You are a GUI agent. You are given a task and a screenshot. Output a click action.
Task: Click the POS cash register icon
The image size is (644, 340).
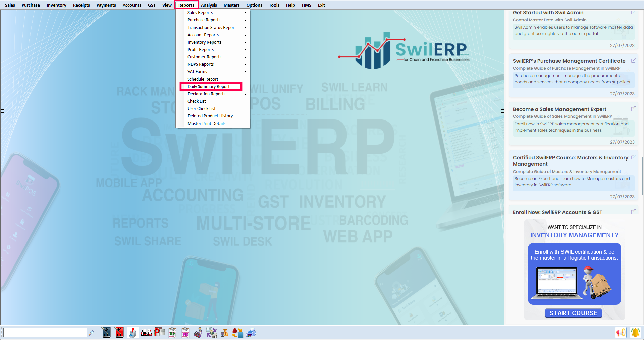click(x=132, y=332)
